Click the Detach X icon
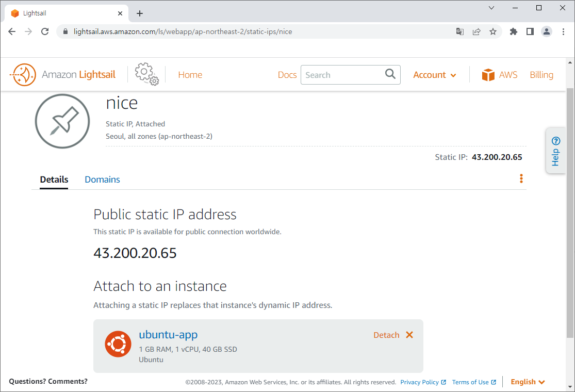The width and height of the screenshot is (575, 392). 409,335
